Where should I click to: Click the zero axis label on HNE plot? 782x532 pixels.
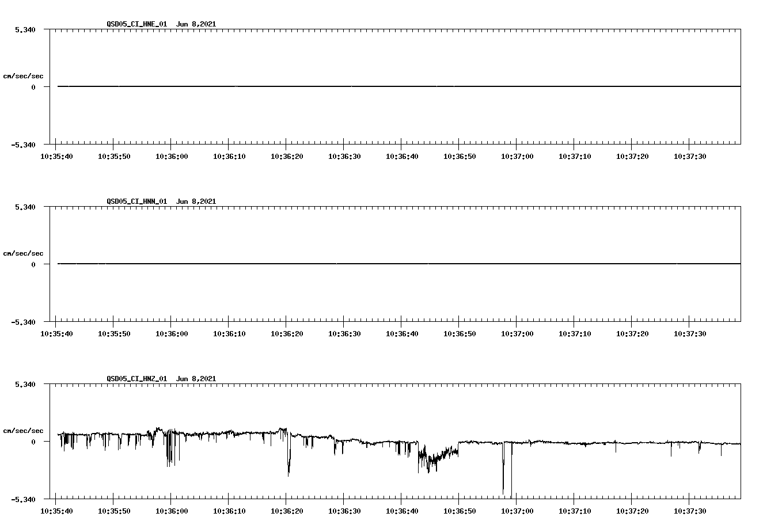coord(33,88)
